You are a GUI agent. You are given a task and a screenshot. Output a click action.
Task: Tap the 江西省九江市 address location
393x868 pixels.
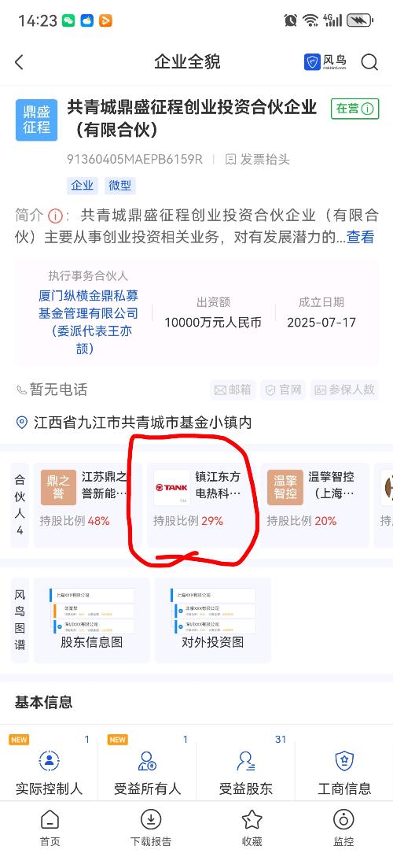134,423
